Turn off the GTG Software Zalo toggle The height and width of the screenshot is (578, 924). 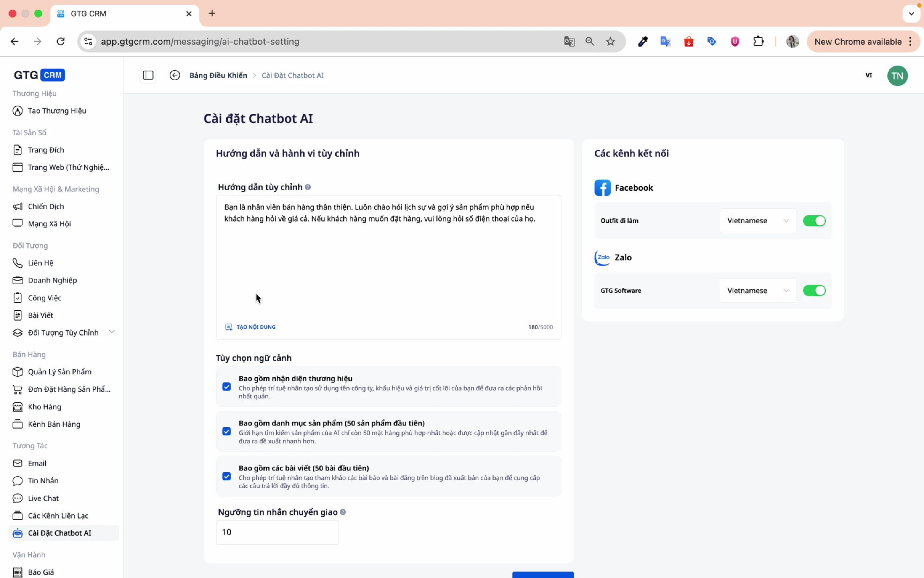click(x=814, y=290)
